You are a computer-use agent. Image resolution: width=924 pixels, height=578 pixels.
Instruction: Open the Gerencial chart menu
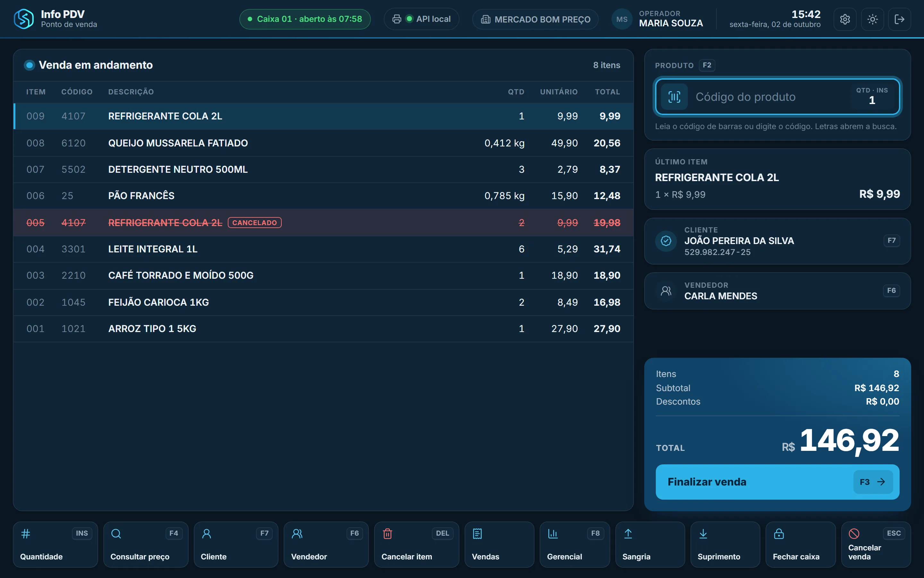(575, 544)
